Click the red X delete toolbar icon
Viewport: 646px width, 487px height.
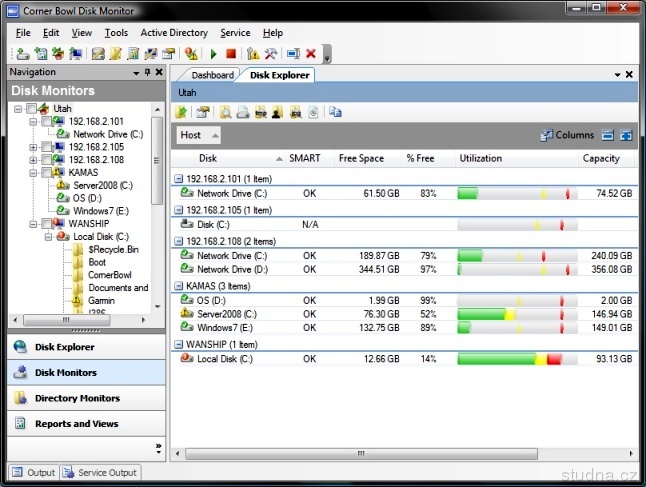311,54
